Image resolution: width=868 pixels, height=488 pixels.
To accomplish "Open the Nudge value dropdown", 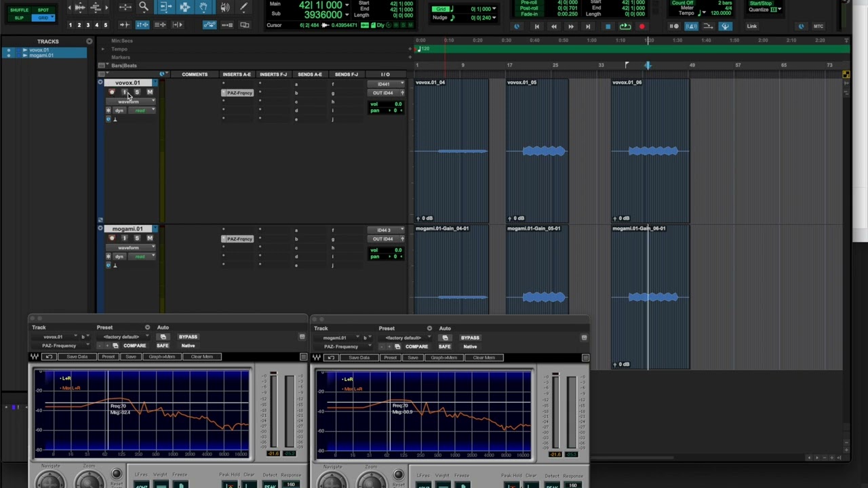I will tap(494, 18).
